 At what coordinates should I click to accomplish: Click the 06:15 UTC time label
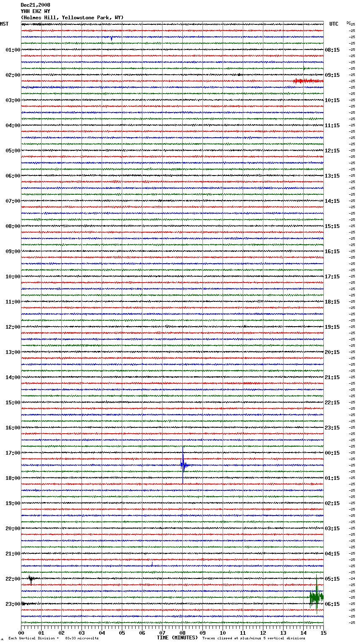tap(332, 604)
